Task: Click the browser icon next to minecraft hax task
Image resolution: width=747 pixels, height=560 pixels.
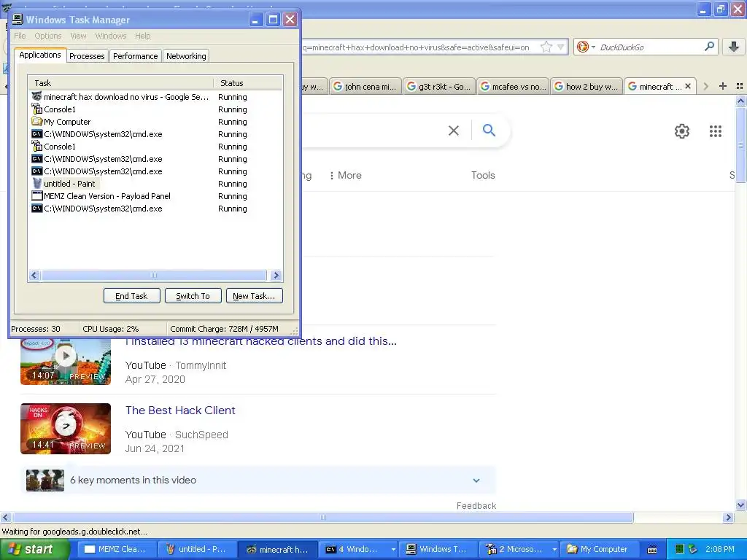Action: 36,97
